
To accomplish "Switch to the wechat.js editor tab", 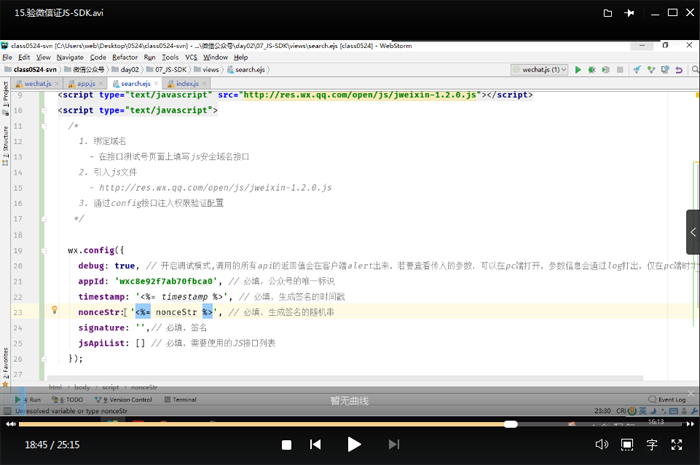I will 38,83.
